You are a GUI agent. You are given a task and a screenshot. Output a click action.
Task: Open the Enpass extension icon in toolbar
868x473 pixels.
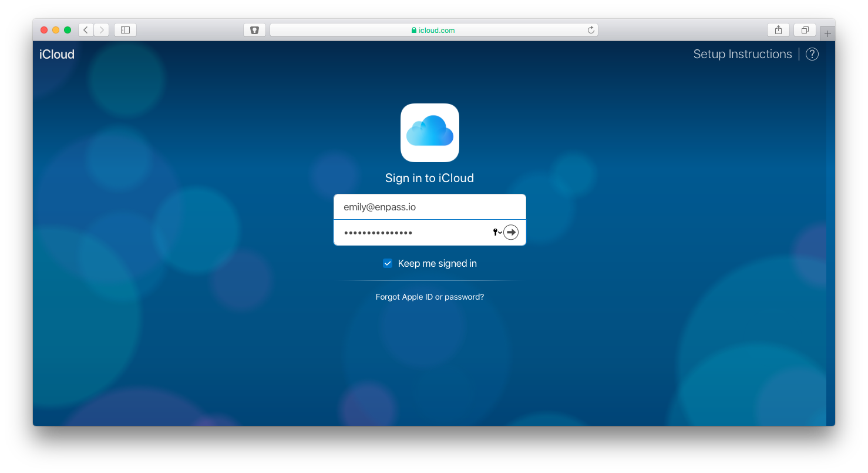[254, 30]
